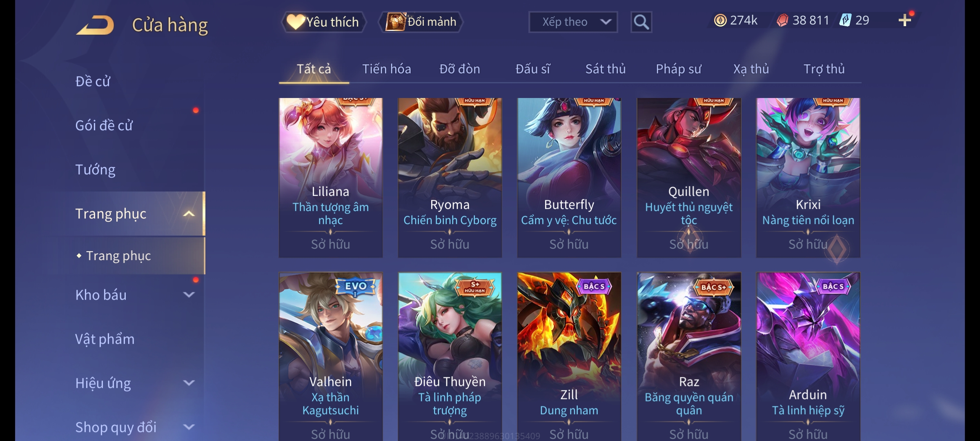Select the Sát thủ tab
980x441 pixels.
605,69
